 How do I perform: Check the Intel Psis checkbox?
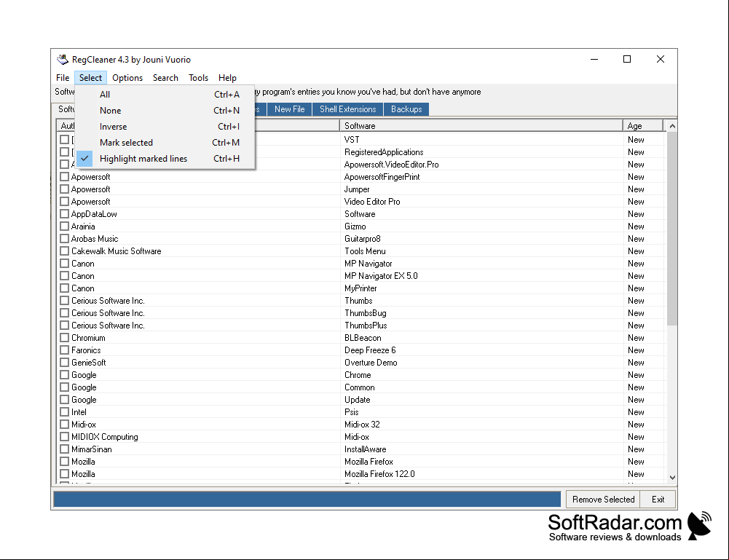pos(65,412)
